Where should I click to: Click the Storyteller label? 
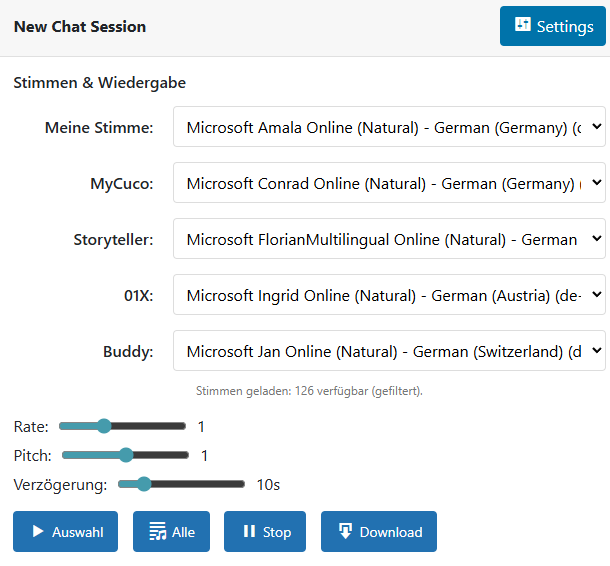pos(114,240)
